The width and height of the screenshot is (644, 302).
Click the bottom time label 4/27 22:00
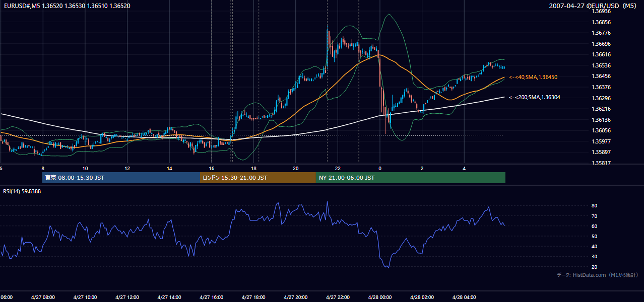click(338, 297)
